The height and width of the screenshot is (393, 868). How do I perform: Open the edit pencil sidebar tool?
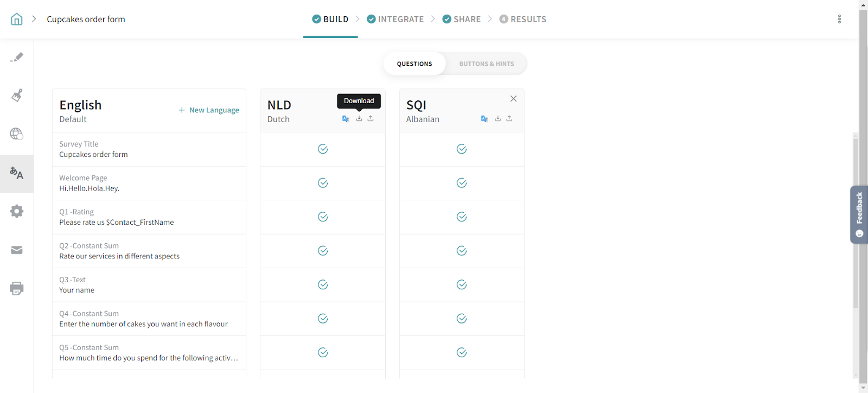tap(17, 57)
